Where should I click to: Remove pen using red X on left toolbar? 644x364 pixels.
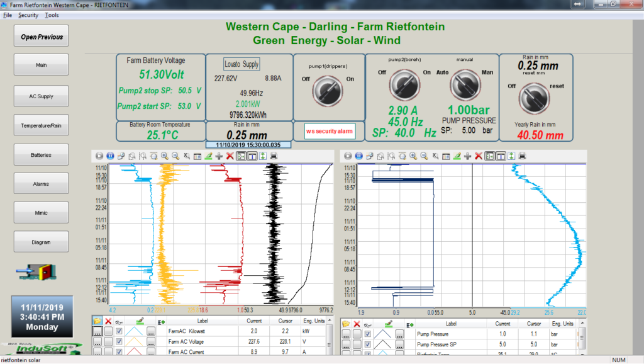point(230,156)
